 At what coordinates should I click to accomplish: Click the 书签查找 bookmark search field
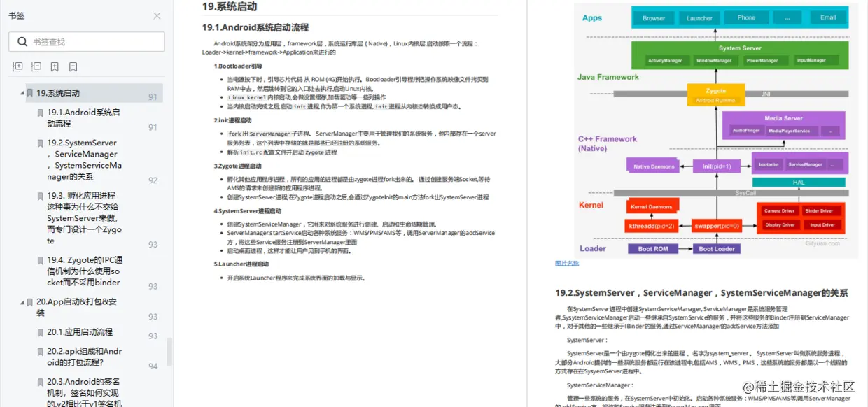(87, 42)
